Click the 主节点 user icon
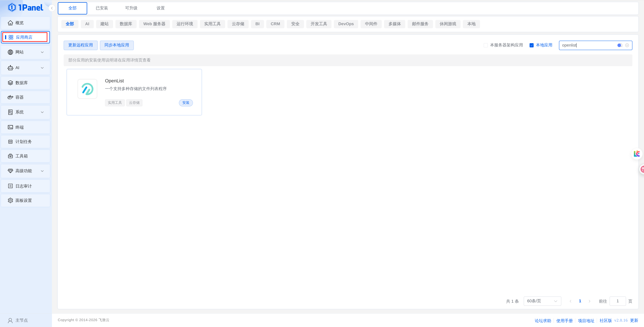Viewport: 644px width, 327px height. point(10,320)
